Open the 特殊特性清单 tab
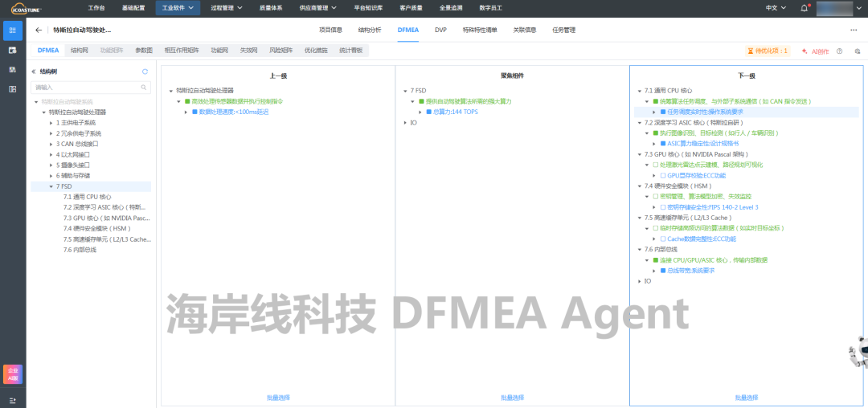This screenshot has width=868, height=408. pos(480,31)
